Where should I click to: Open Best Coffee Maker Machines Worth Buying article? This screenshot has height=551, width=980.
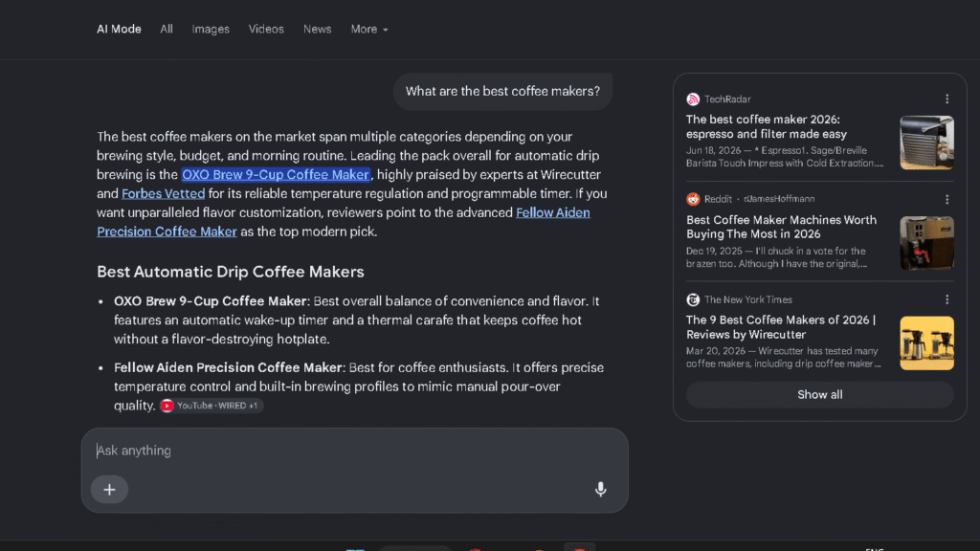(781, 227)
